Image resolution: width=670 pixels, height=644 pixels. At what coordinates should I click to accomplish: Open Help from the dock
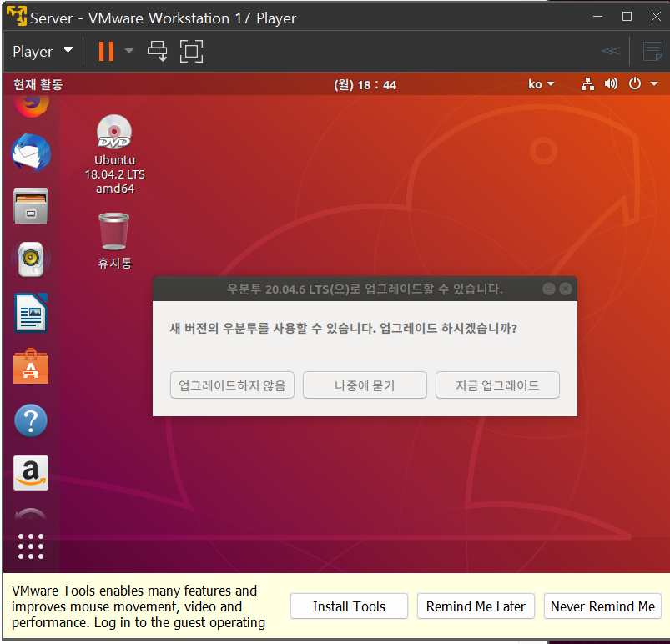point(31,420)
